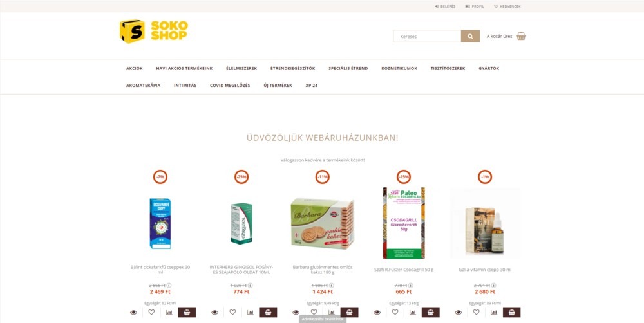This screenshot has width=644, height=323.
Task: Go to Aromaterápia category
Action: coord(144,86)
